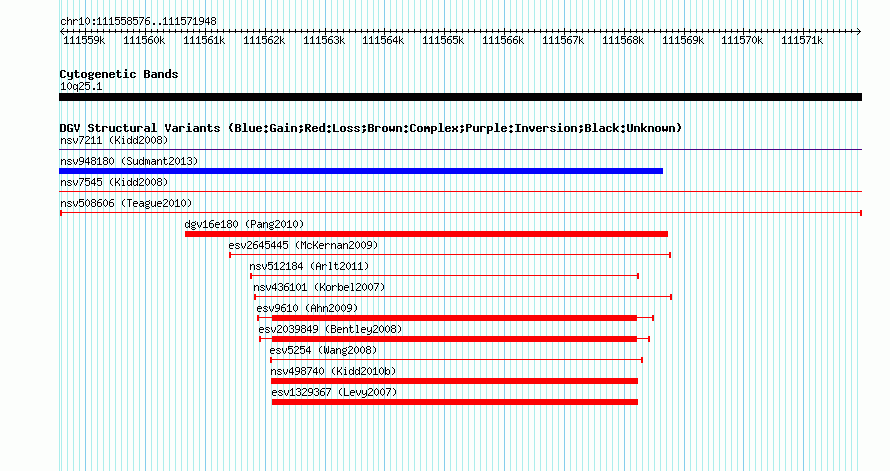The image size is (890, 471).
Task: Select the esv2039849 (Bentley2008) label
Action: [x=330, y=329]
